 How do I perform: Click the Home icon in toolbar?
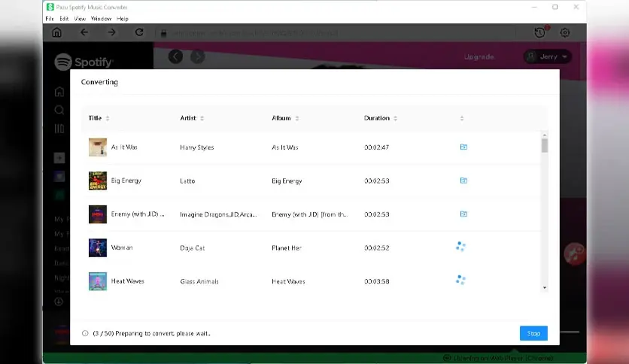point(56,32)
